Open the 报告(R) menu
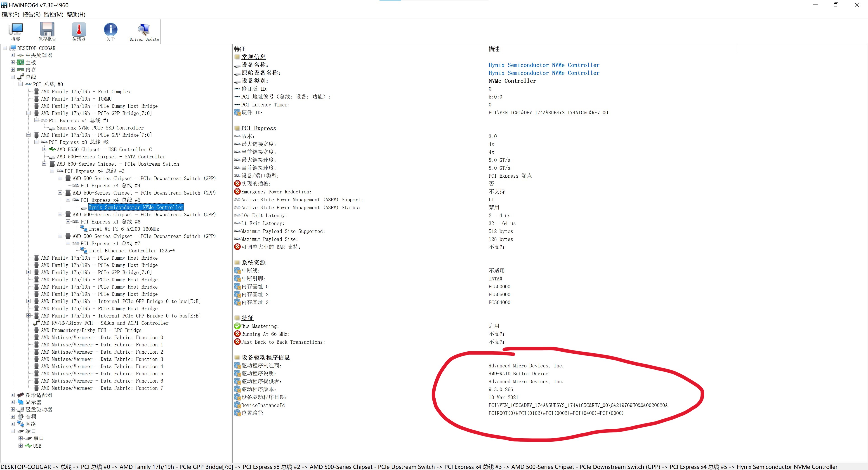Viewport: 868px width, 470px height. pos(31,14)
